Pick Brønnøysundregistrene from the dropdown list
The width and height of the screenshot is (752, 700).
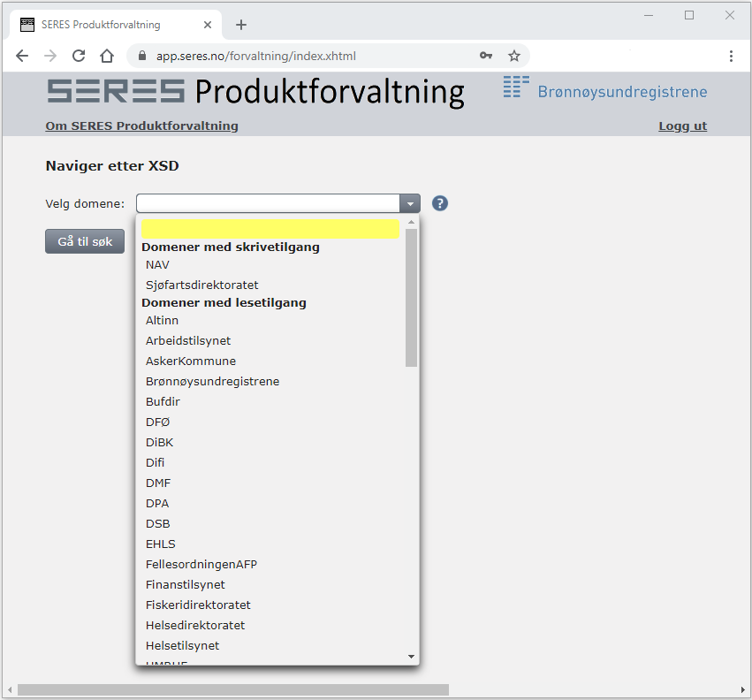[x=270, y=382]
